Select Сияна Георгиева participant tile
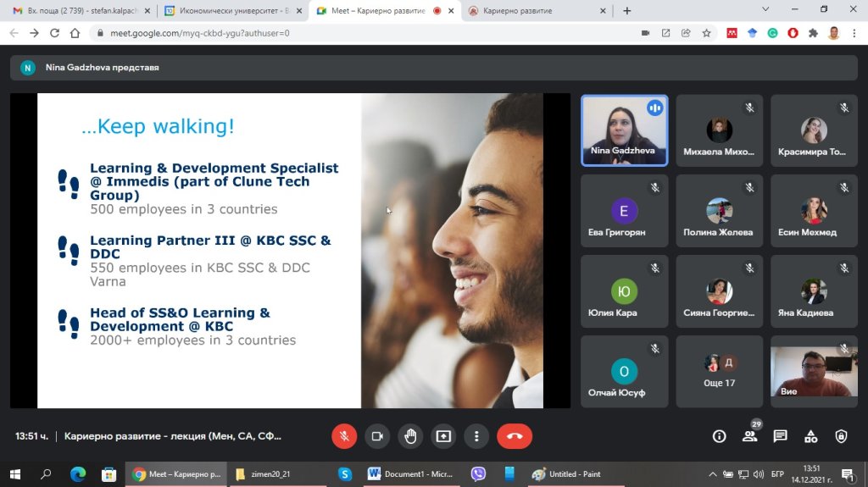The width and height of the screenshot is (868, 487). [719, 291]
